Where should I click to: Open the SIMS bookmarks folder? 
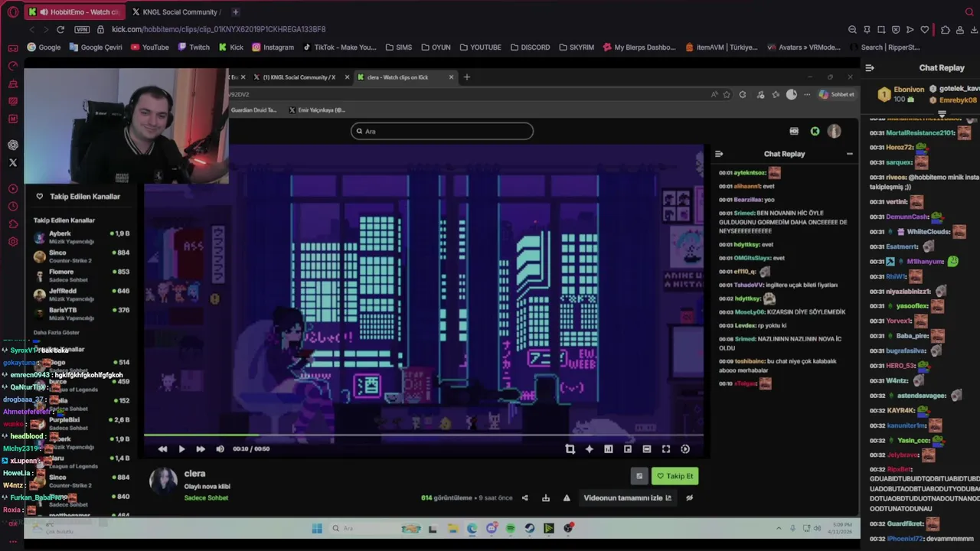(397, 47)
